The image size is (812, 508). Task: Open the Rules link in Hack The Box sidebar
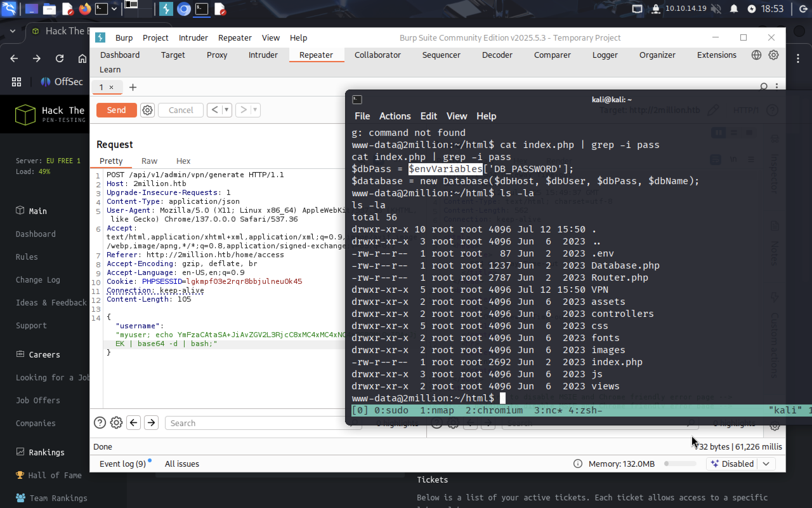(x=27, y=257)
